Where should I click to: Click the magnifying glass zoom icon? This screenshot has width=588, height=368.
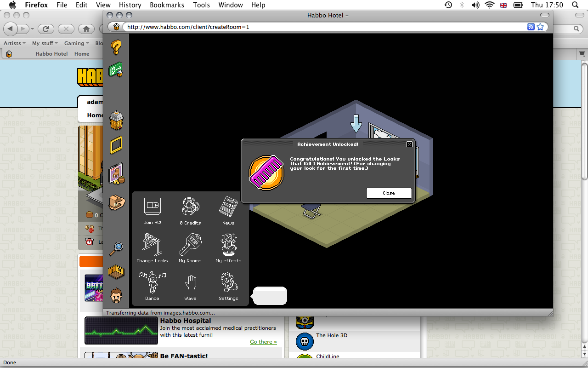116,249
